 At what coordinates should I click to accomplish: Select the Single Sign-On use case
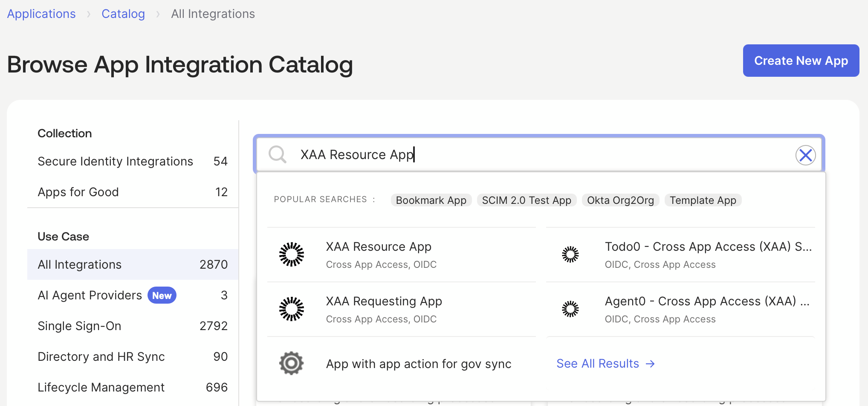click(x=133, y=326)
